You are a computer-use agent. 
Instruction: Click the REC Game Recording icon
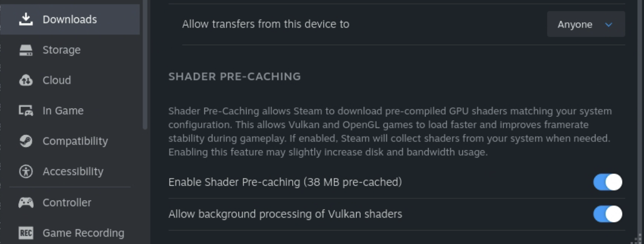(26, 233)
